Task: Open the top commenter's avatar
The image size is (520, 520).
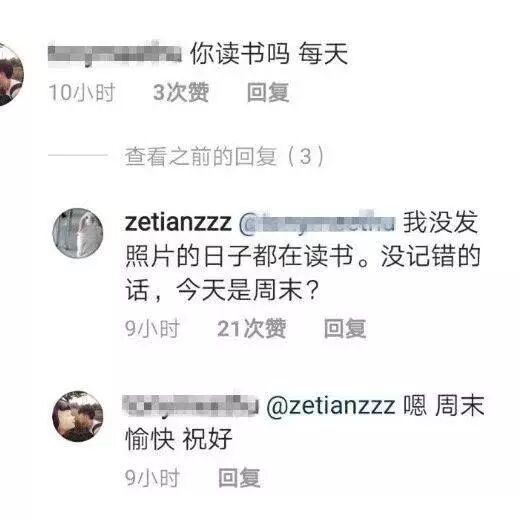Action: coord(8,74)
